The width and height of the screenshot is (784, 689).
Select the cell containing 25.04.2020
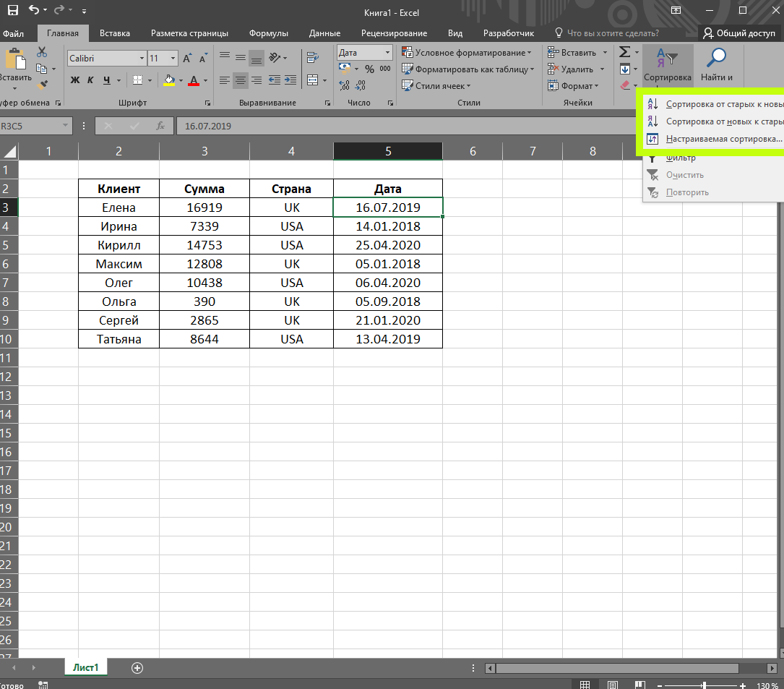click(x=387, y=245)
